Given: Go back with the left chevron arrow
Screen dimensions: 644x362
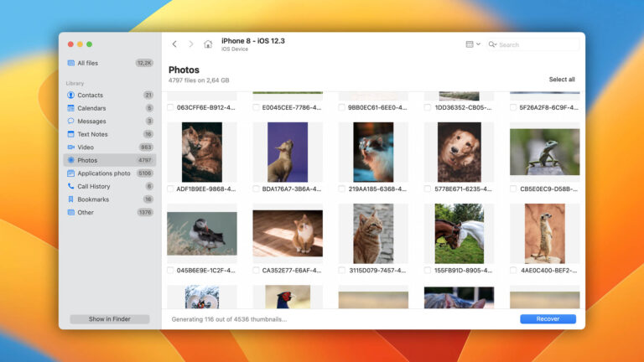Looking at the screenshot, I should (174, 44).
